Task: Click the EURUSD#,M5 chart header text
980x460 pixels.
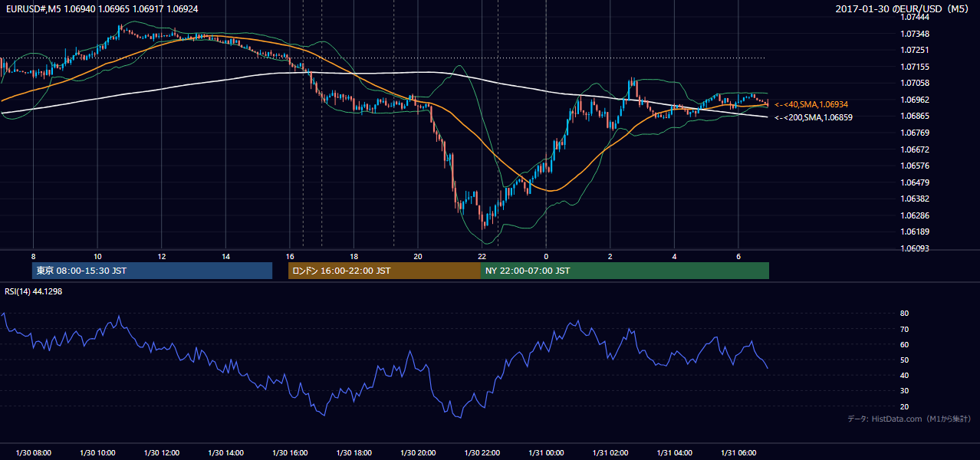Action: click(100, 8)
